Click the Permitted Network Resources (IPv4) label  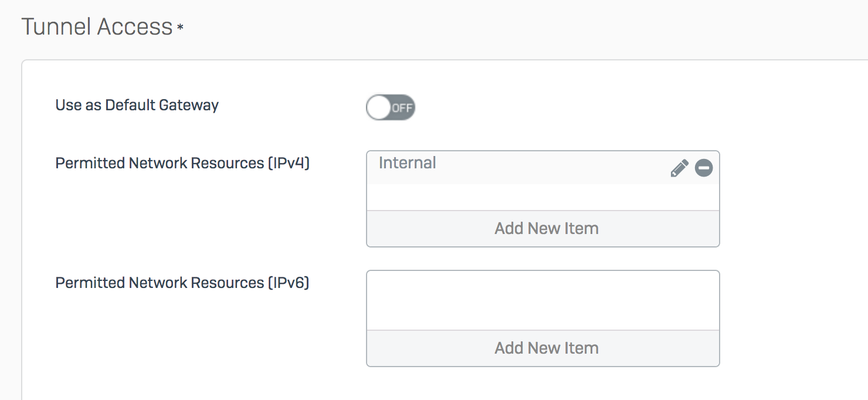point(182,163)
